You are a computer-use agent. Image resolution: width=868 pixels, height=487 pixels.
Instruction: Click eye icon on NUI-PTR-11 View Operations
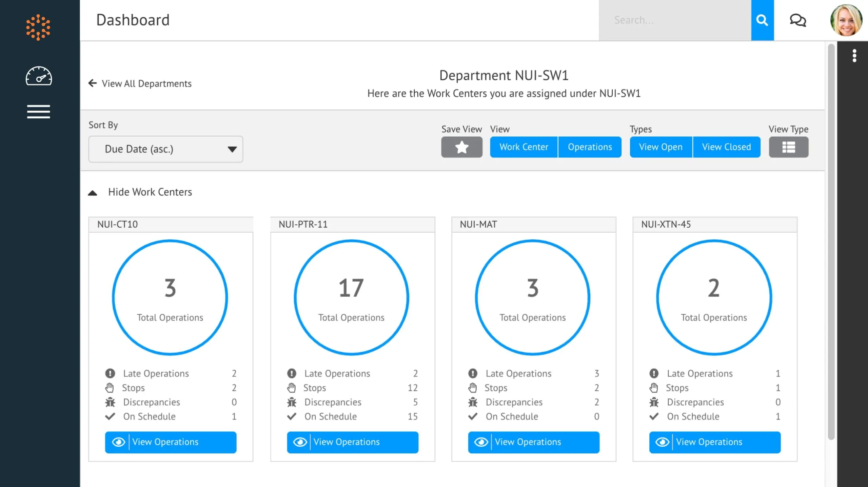[x=300, y=442]
